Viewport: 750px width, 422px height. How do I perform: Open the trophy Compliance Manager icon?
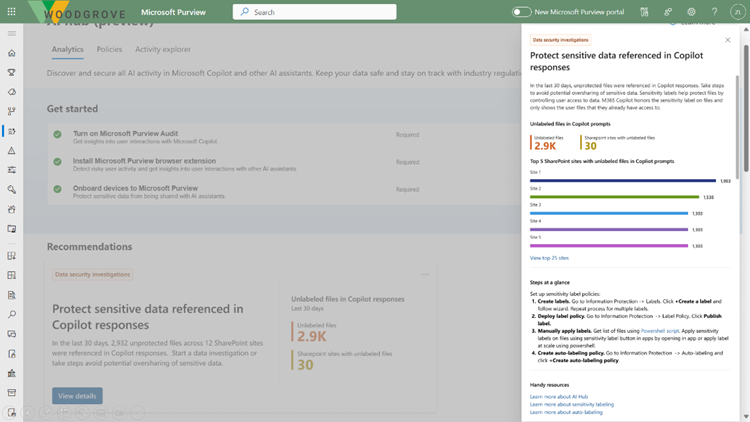point(12,72)
